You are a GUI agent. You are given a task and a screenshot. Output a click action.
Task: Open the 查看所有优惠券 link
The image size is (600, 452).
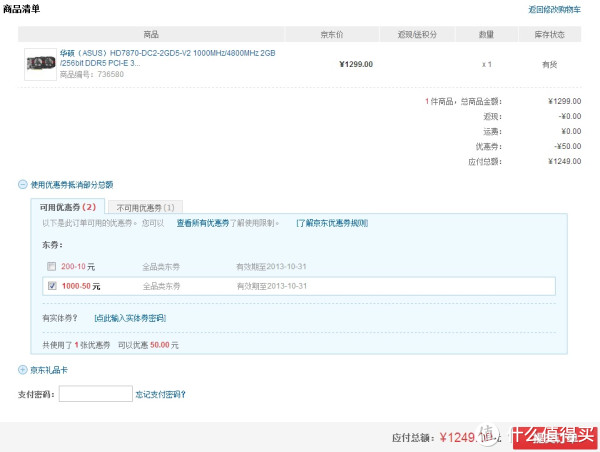(203, 223)
